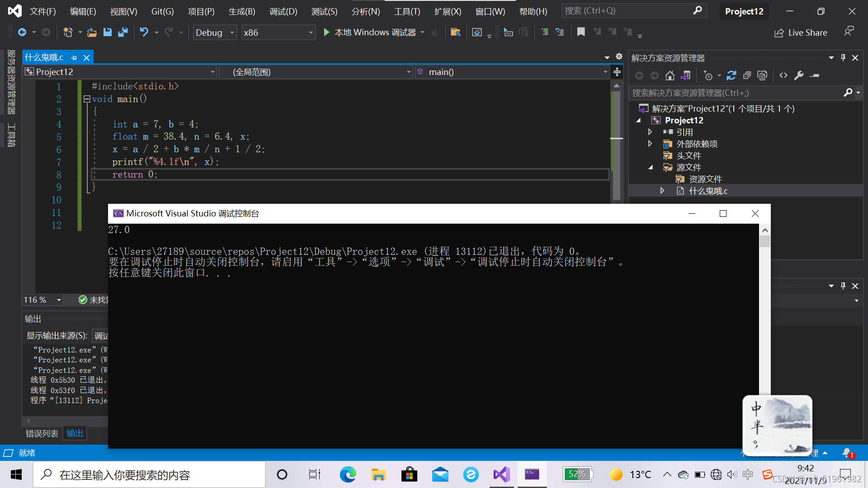Switch to the 错误列表 tab

click(x=42, y=433)
